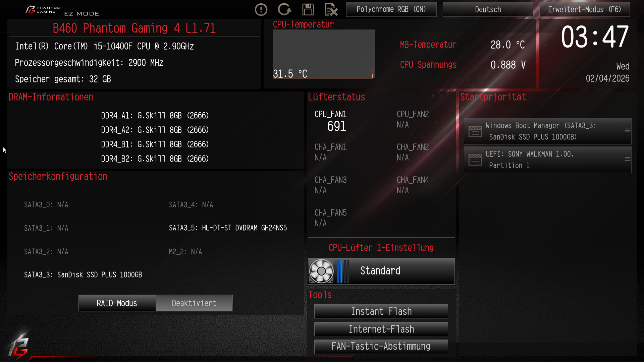Toggle Polychrome RGB (ON) setting
The height and width of the screenshot is (362, 644).
pyautogui.click(x=391, y=9)
